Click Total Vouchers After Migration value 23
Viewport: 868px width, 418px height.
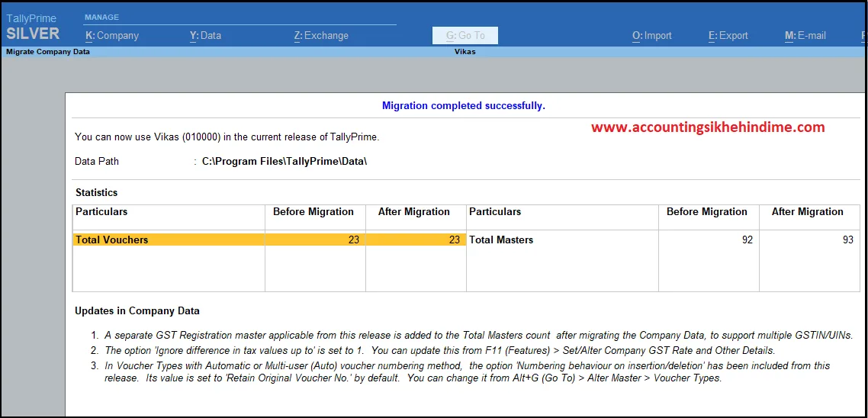pyautogui.click(x=455, y=240)
